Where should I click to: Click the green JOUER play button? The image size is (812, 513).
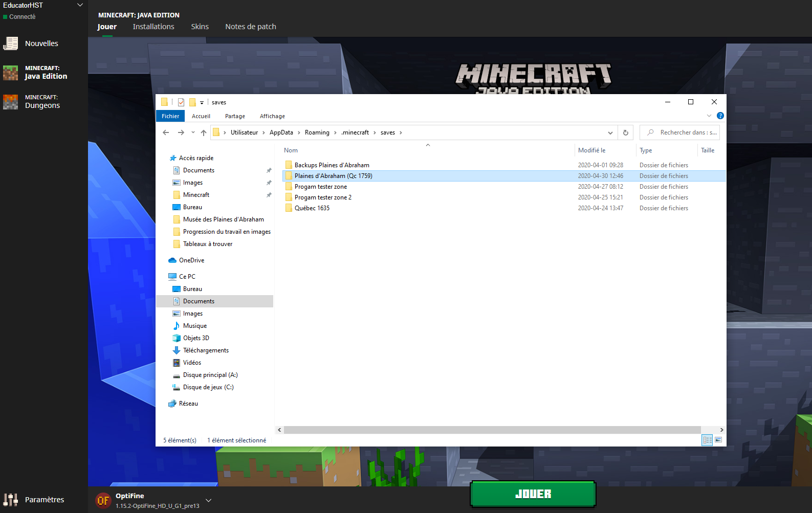coord(533,494)
